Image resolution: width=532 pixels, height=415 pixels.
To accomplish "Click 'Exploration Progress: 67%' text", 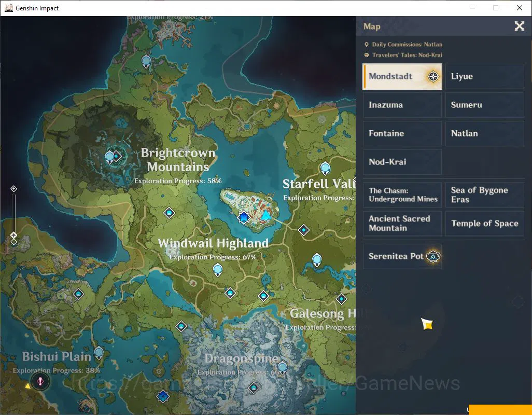I will pos(213,257).
